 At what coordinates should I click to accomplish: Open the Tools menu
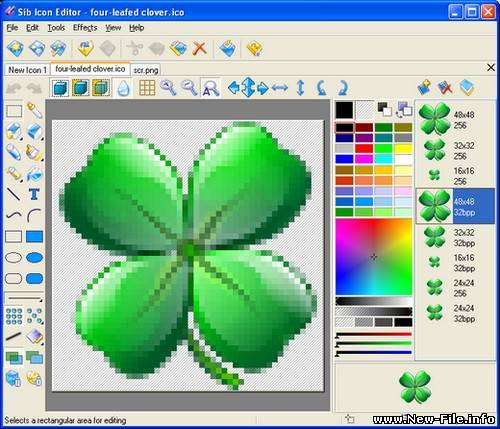click(x=56, y=28)
